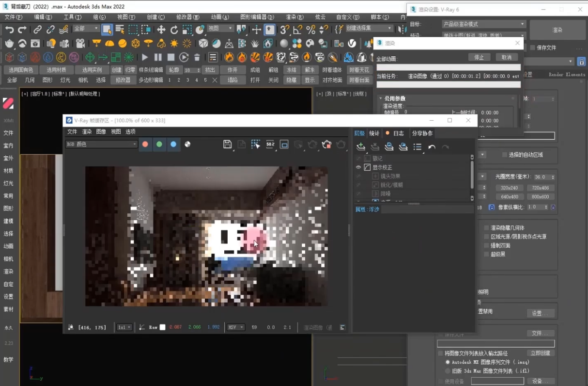
Task: Click the teapot icon in second toolbar row
Action: (9, 44)
